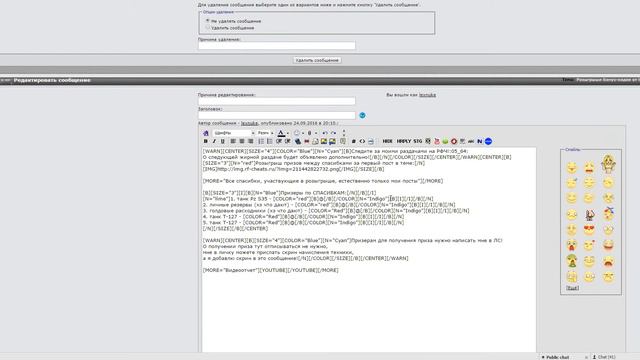
Task: Insert hyperlink icon
Action: (x=298, y=141)
